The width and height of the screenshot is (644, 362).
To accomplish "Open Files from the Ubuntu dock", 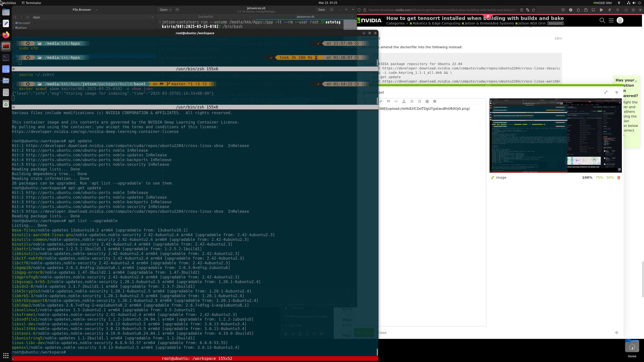I will tap(6, 12).
